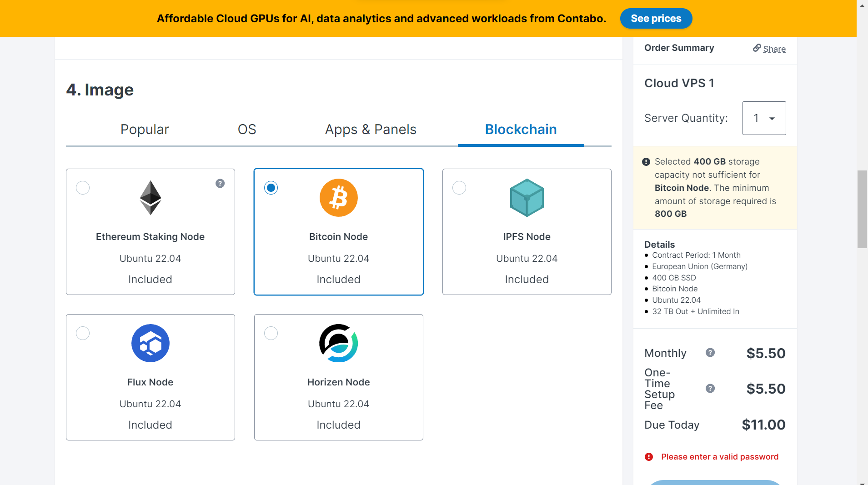Click the Share link in Order Summary
This screenshot has width=868, height=485.
point(774,49)
